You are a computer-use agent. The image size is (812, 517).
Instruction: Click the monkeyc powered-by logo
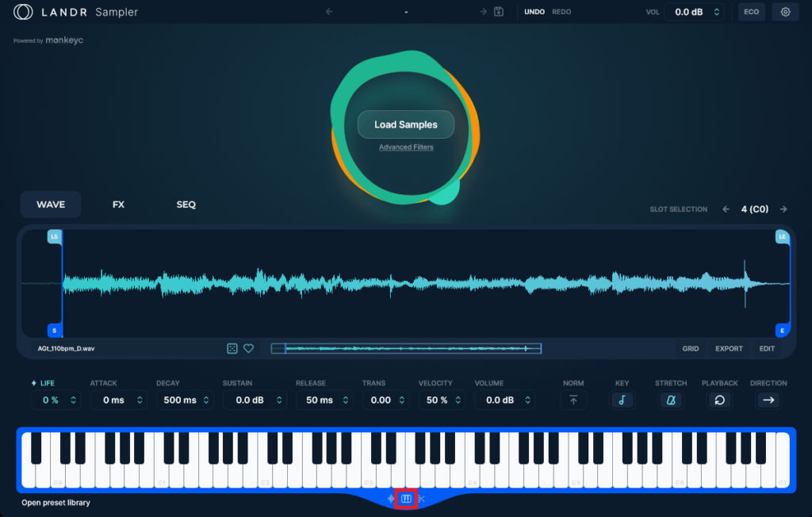[x=64, y=40]
